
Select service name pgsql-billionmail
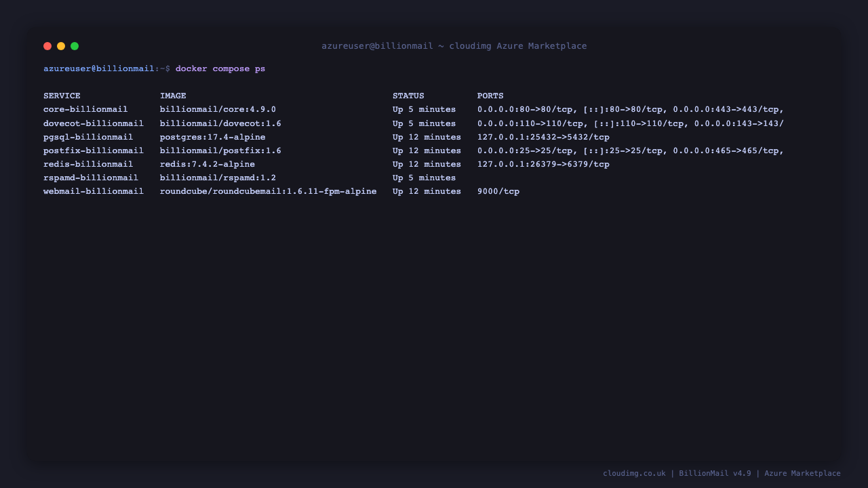pyautogui.click(x=88, y=137)
